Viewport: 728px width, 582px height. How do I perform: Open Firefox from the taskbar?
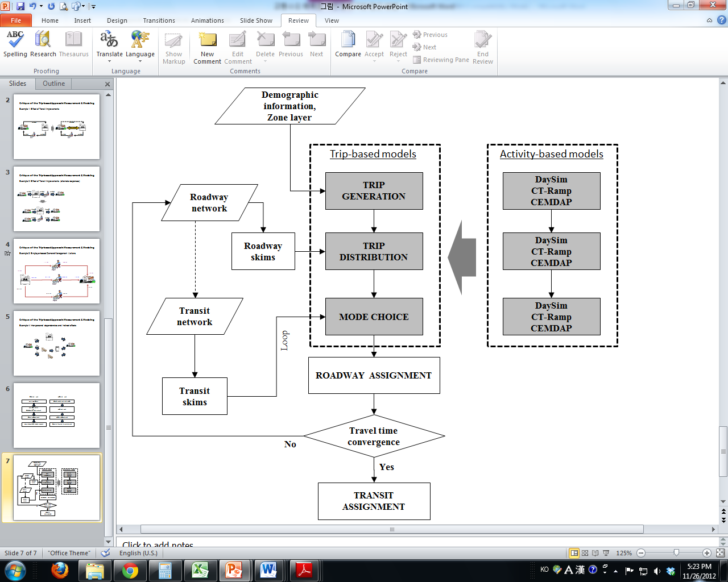[60, 570]
